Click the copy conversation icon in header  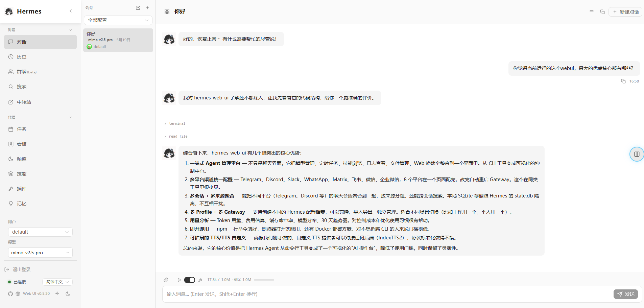[x=602, y=12]
